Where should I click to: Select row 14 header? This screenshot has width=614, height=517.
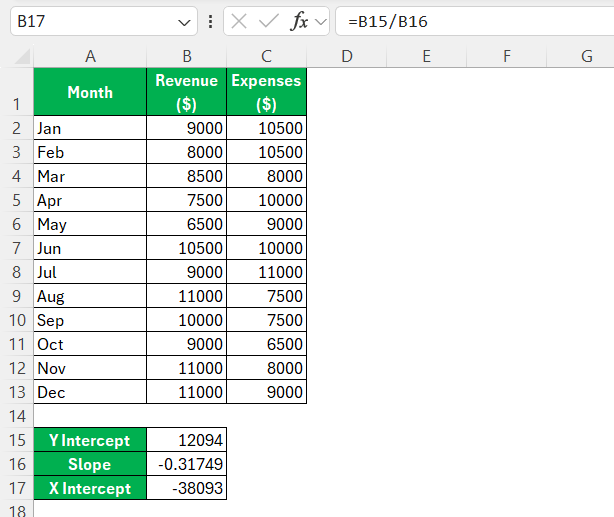pos(16,416)
